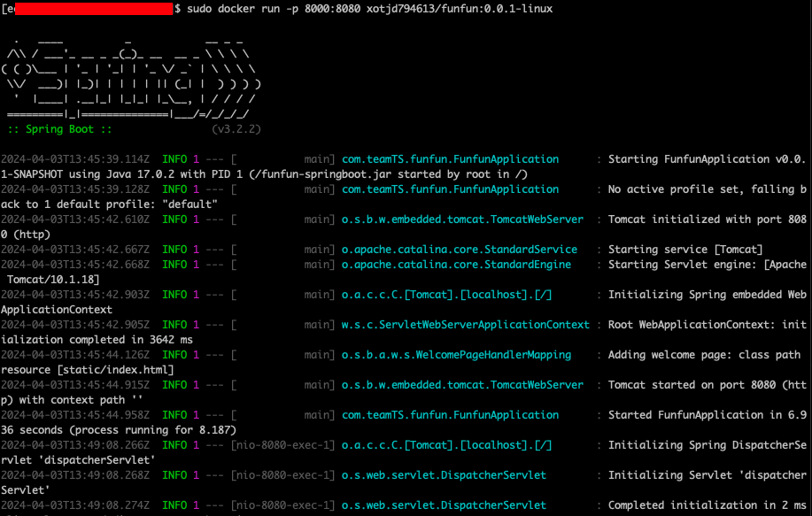Click message 'Started FunfunApplication in 6.9'

coord(708,414)
